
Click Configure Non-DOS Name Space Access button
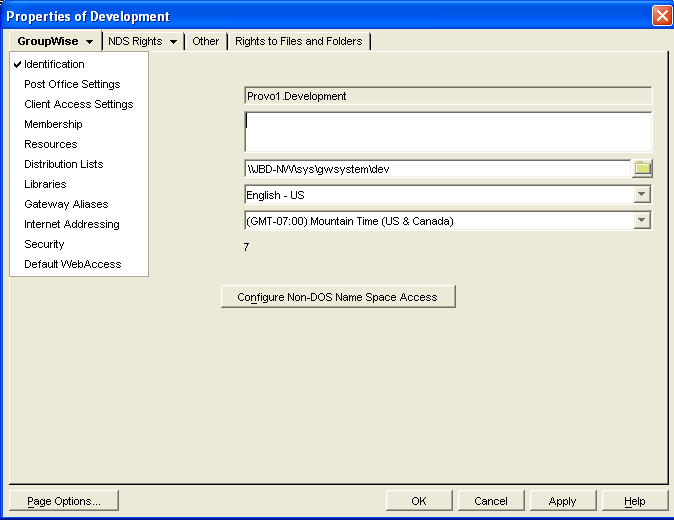338,297
